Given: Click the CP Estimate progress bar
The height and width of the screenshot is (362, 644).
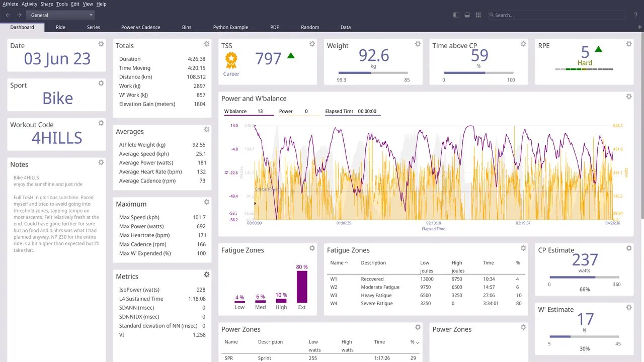Looking at the screenshot, I should (x=584, y=277).
